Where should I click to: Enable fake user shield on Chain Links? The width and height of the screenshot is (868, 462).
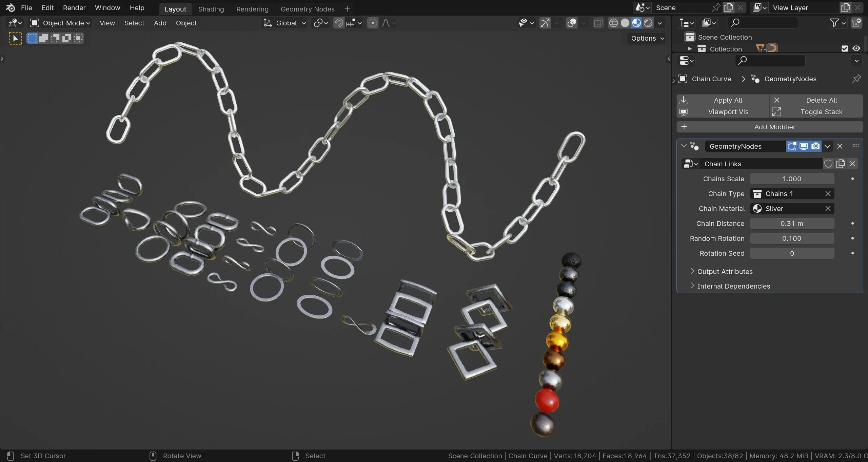pos(828,164)
